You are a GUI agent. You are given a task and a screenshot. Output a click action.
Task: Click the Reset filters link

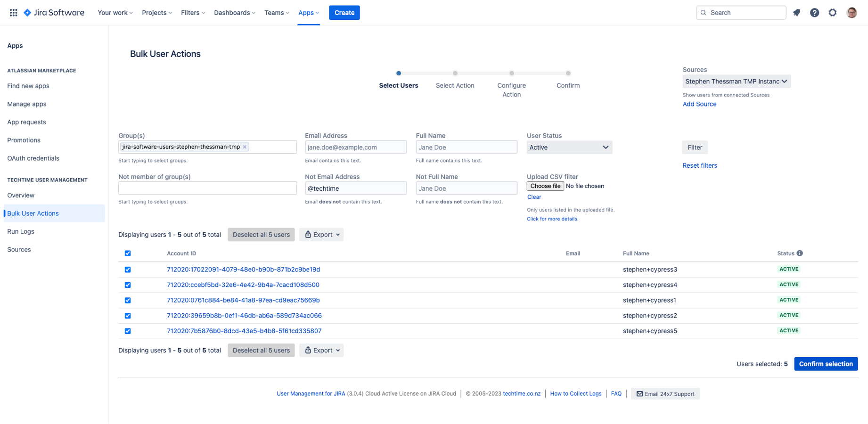699,165
